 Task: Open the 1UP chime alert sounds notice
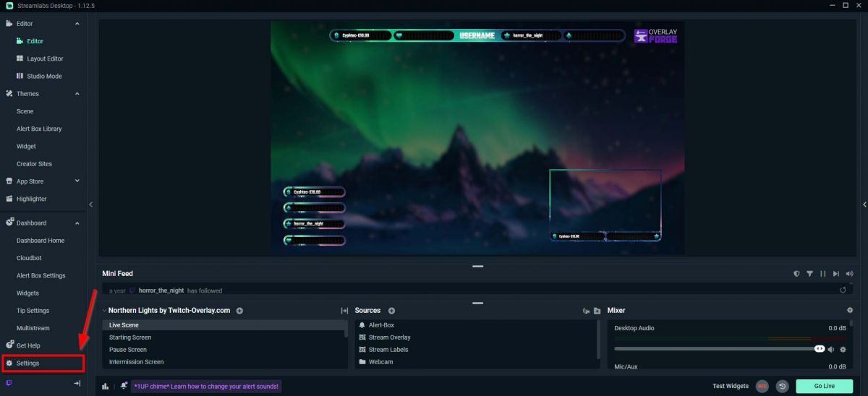pyautogui.click(x=206, y=387)
